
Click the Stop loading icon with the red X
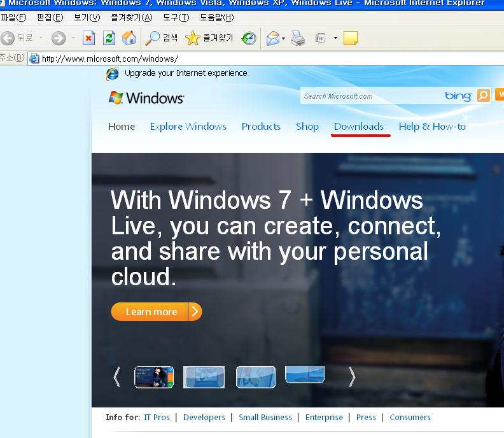tap(88, 38)
